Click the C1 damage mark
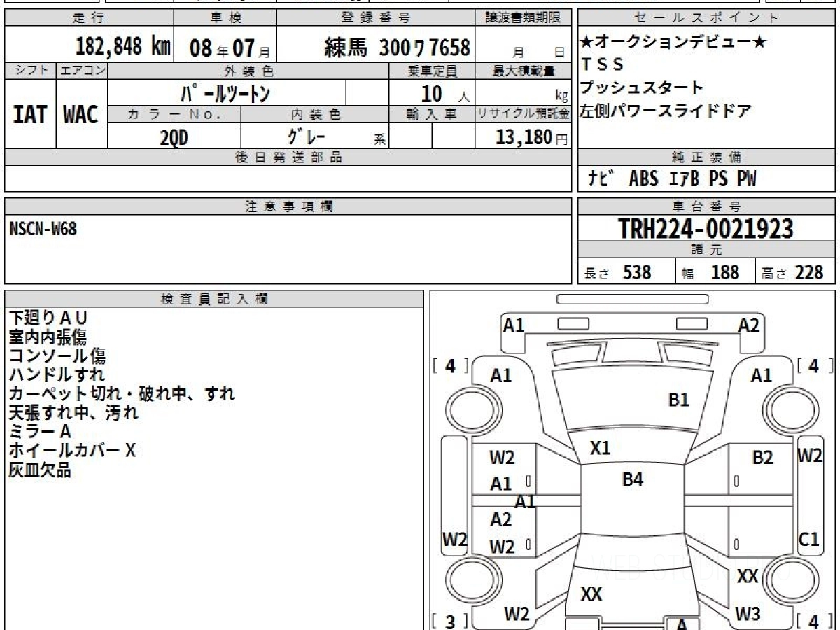 tap(809, 539)
